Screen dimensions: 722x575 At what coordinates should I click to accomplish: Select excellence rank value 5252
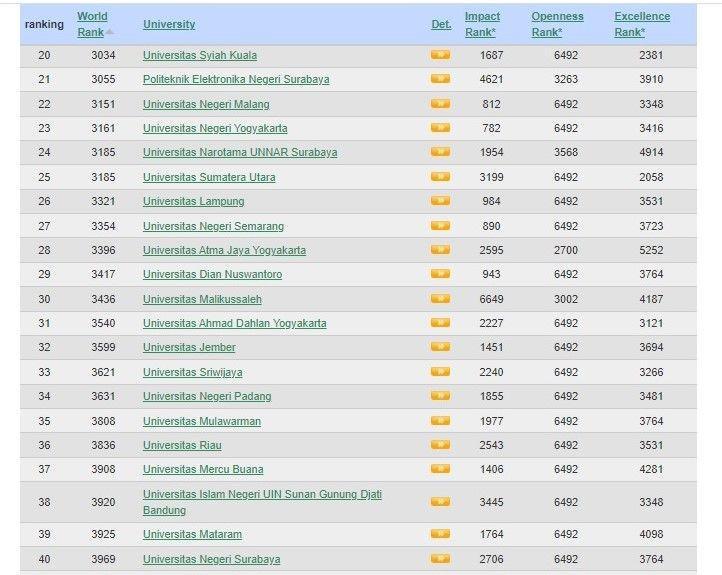pos(651,250)
